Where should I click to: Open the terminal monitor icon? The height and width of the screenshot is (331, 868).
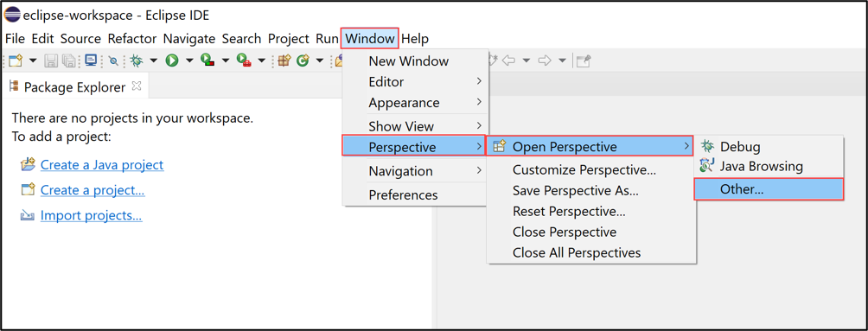tap(91, 60)
